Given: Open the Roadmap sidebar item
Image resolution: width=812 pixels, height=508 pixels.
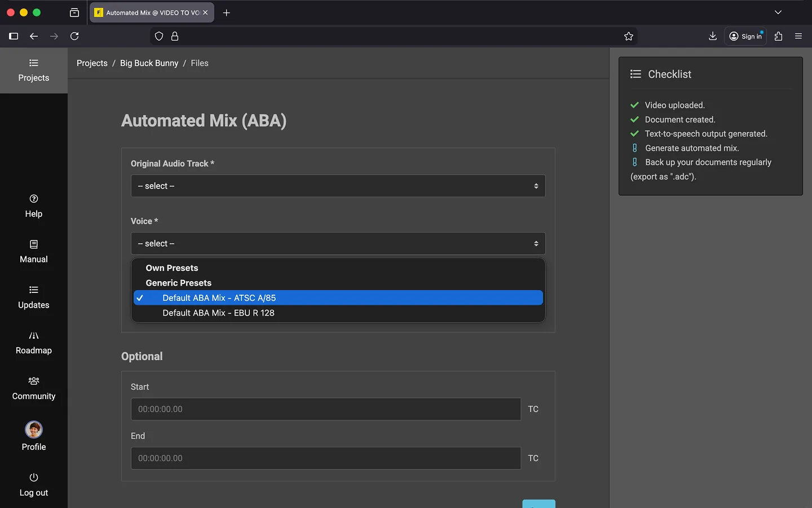Looking at the screenshot, I should pyautogui.click(x=34, y=343).
